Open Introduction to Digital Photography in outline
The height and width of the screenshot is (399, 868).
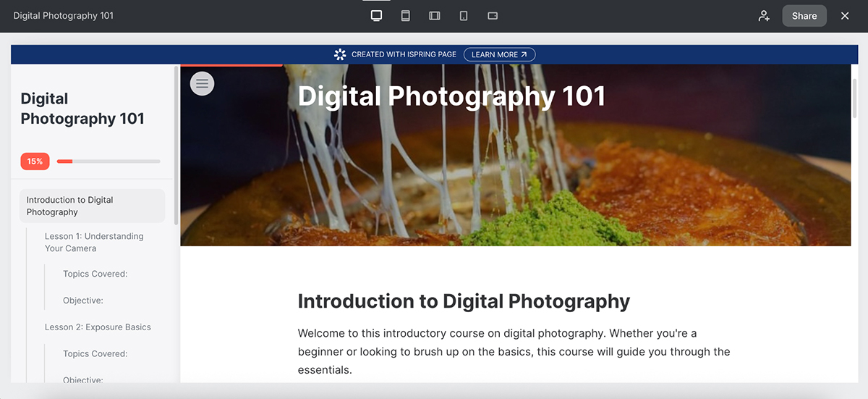click(x=92, y=206)
